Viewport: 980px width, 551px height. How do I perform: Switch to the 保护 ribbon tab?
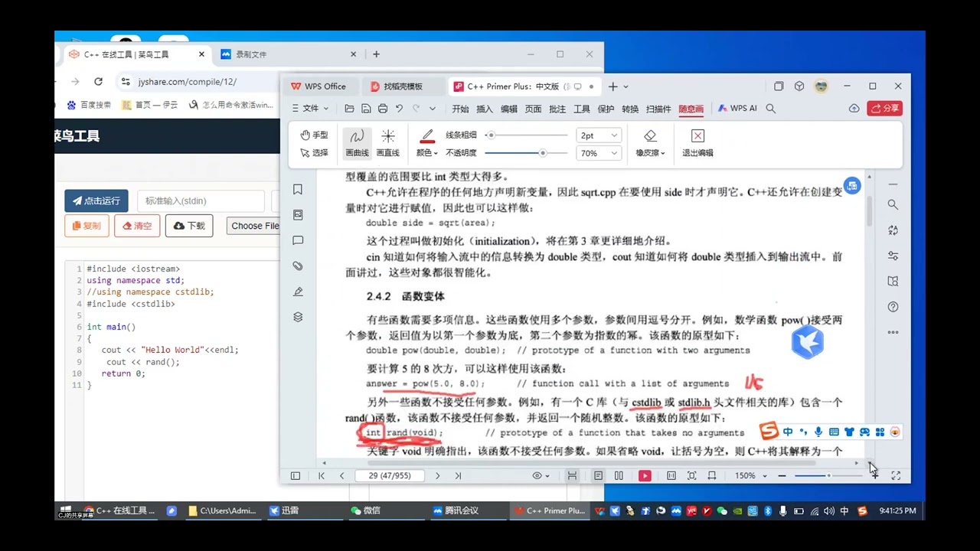point(606,109)
